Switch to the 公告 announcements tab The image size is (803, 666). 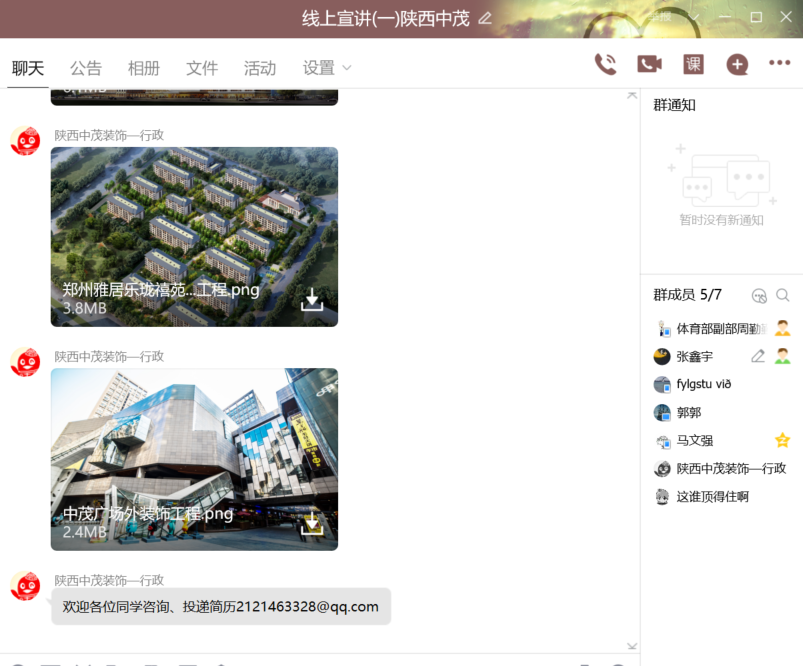(86, 68)
